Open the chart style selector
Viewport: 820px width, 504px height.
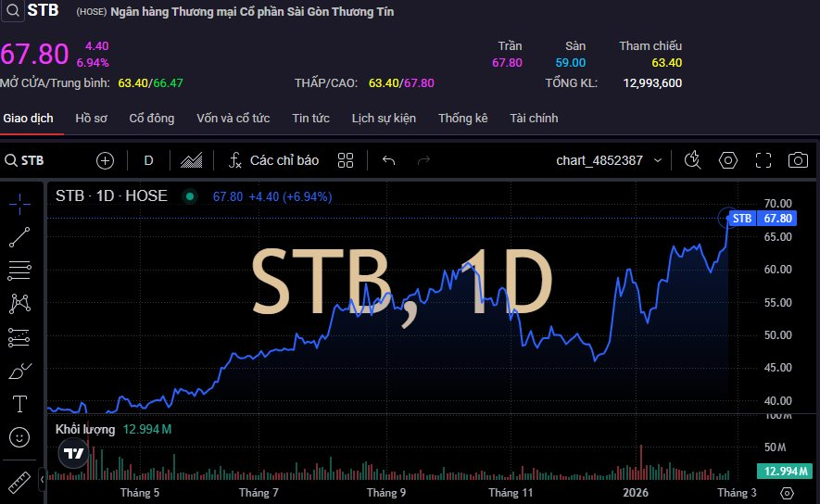pos(192,160)
